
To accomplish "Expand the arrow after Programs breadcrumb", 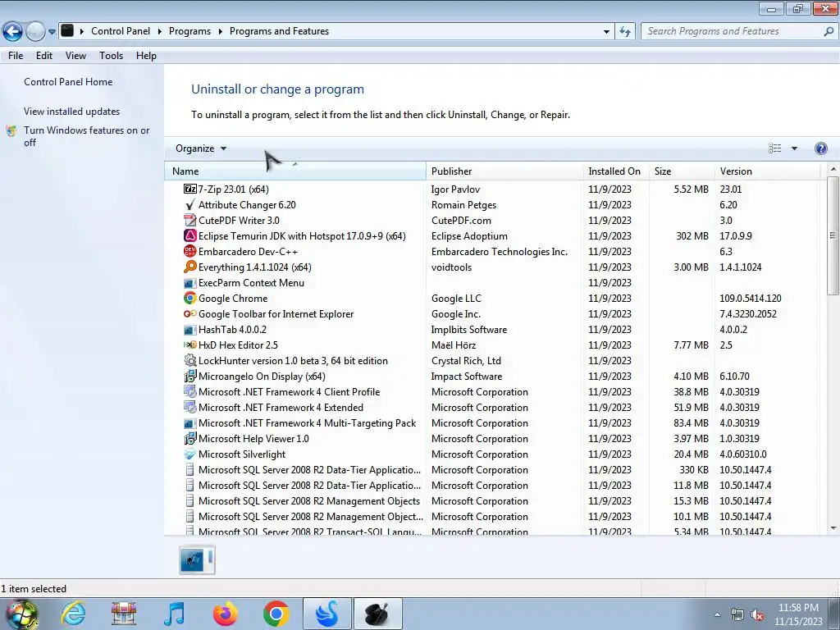I will point(220,32).
